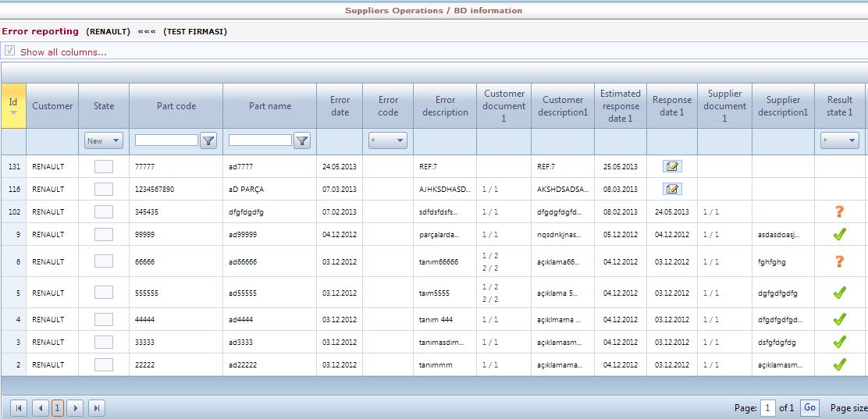Screen dimensions: 868x419
Task: Go to the last page
Action: pos(97,409)
